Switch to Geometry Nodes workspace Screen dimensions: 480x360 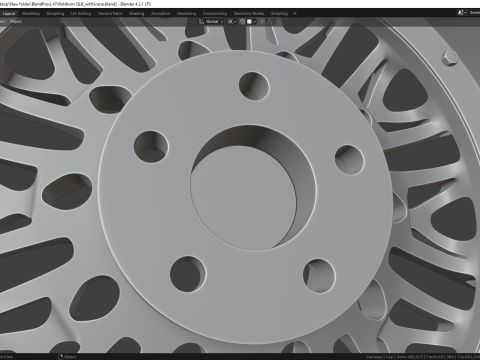[249, 14]
